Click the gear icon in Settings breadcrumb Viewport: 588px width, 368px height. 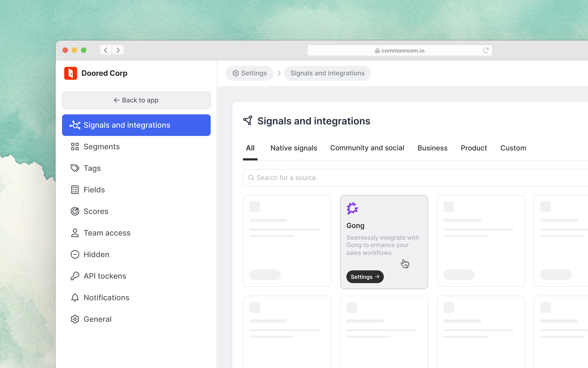(235, 73)
